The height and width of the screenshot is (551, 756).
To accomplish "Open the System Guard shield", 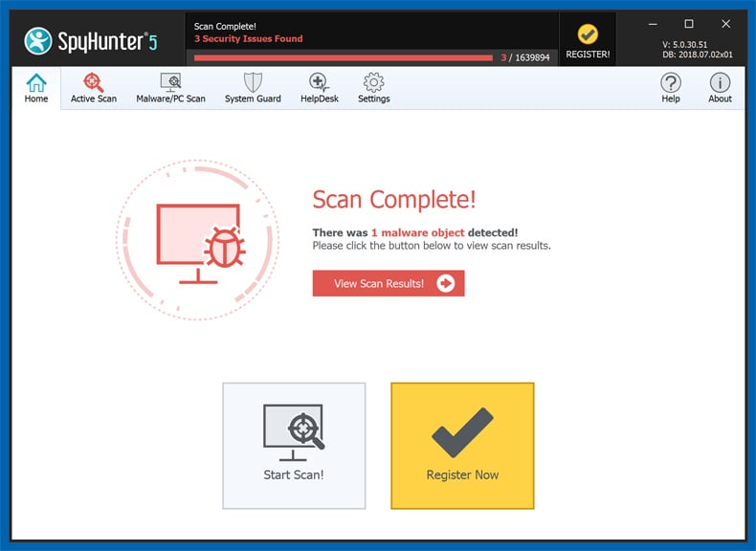I will (x=253, y=88).
